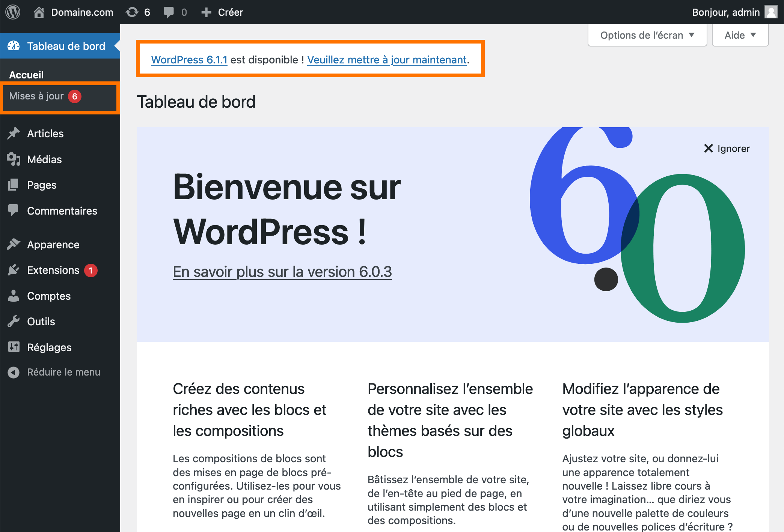Select the Médias library icon
The height and width of the screenshot is (532, 784).
point(14,159)
